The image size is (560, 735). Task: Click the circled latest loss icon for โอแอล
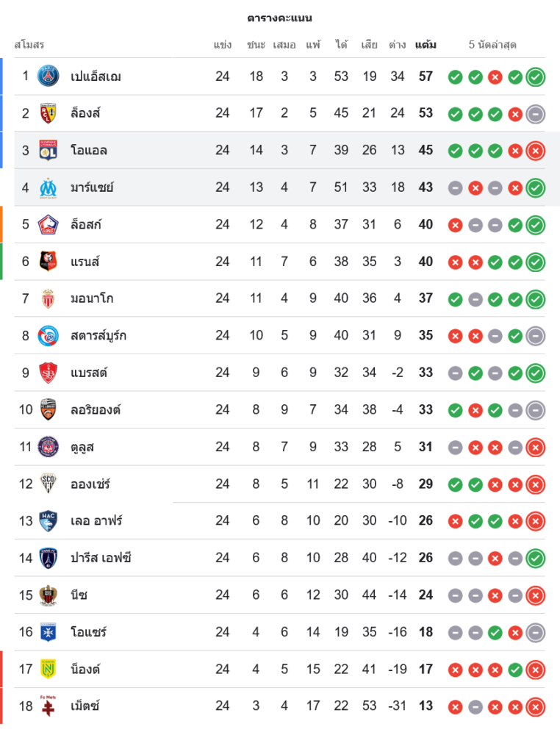pyautogui.click(x=536, y=151)
